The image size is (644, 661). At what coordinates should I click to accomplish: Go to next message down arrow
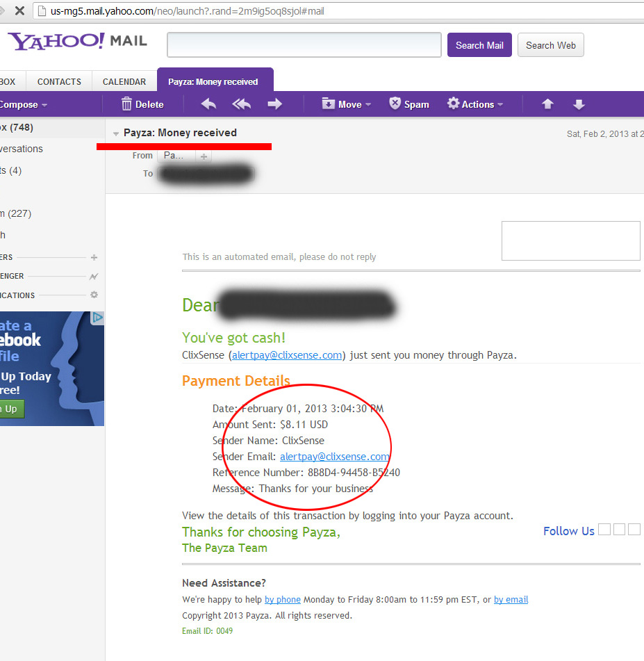tap(579, 104)
